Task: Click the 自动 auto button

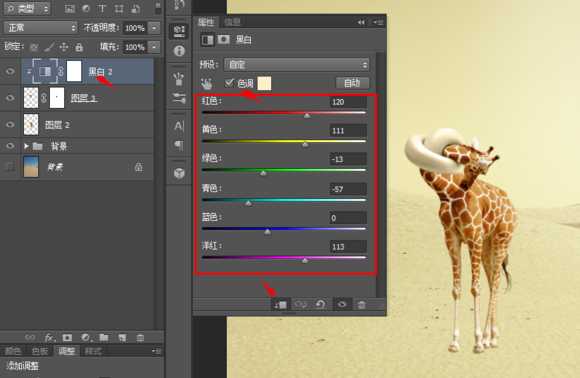Action: 352,83
